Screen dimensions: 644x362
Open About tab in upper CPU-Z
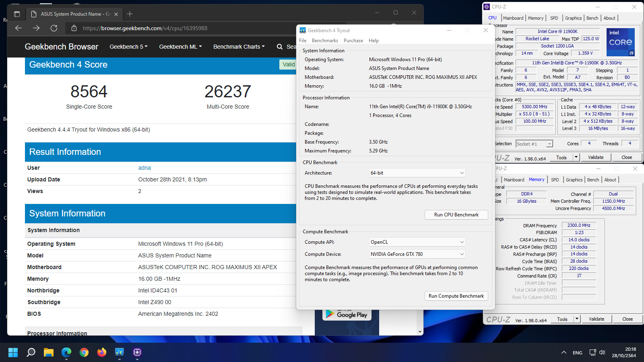click(x=609, y=18)
